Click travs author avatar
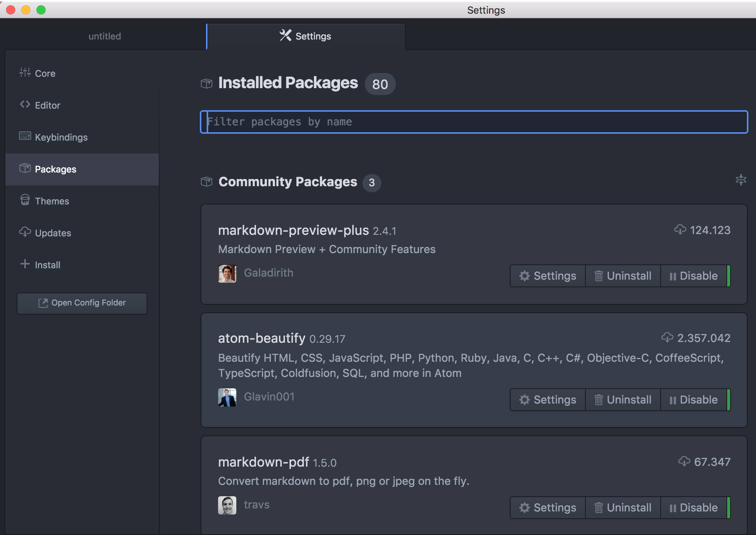756x535 pixels. (x=227, y=505)
